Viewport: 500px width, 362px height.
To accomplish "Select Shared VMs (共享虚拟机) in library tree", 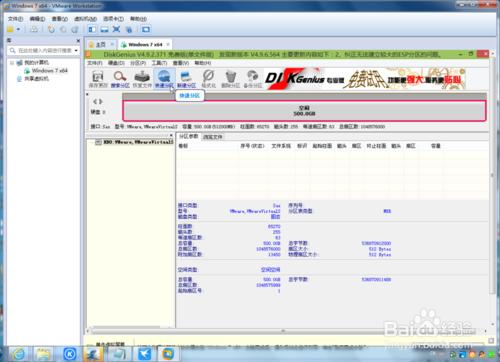I will click(x=36, y=79).
